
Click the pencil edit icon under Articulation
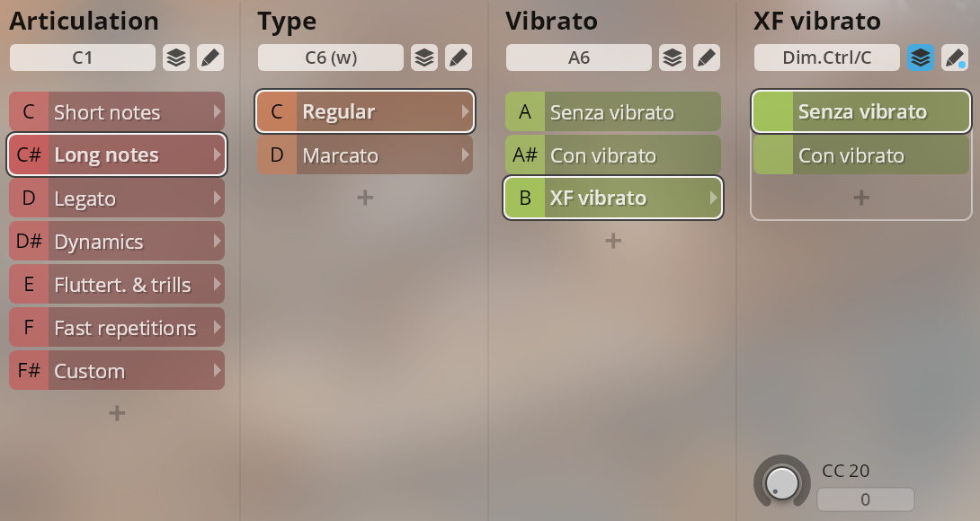210,58
